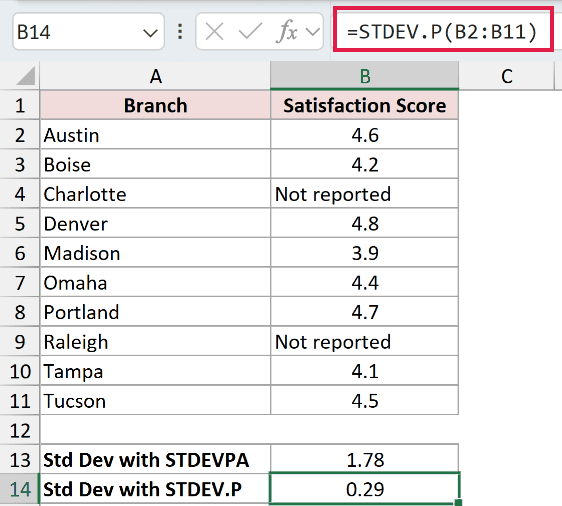This screenshot has height=506, width=562.
Task: Click the Satisfaction Score header cell
Action: [x=365, y=105]
